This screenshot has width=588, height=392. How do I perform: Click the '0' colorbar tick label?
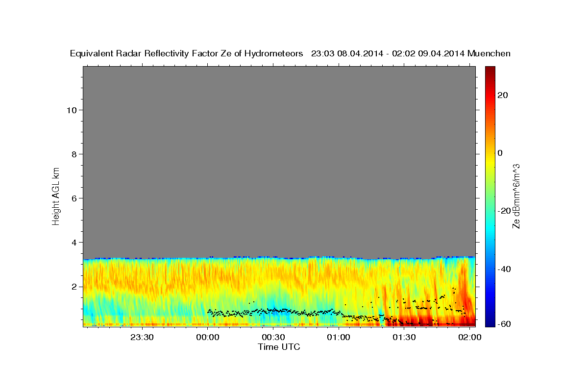pyautogui.click(x=500, y=153)
